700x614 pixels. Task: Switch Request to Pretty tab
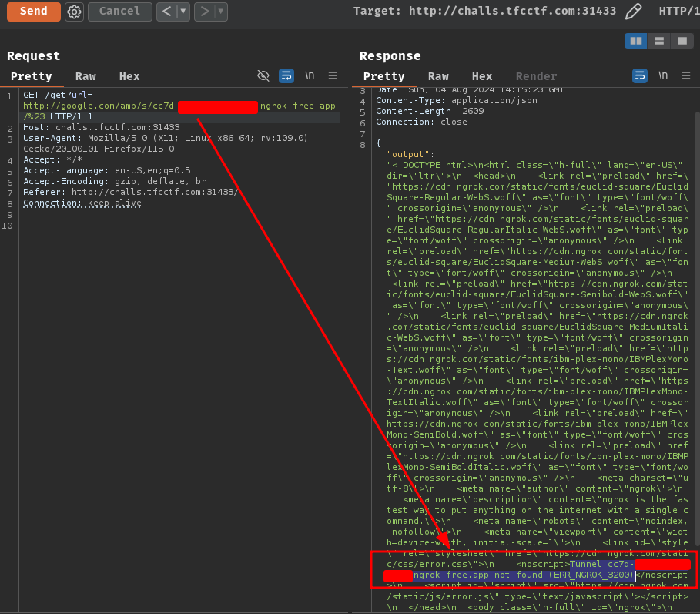tap(32, 76)
